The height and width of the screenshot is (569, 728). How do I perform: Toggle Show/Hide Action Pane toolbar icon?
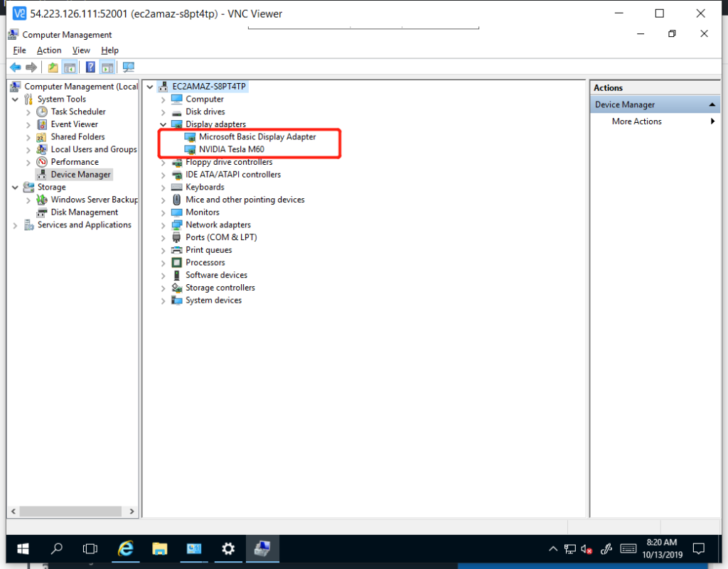(x=107, y=67)
